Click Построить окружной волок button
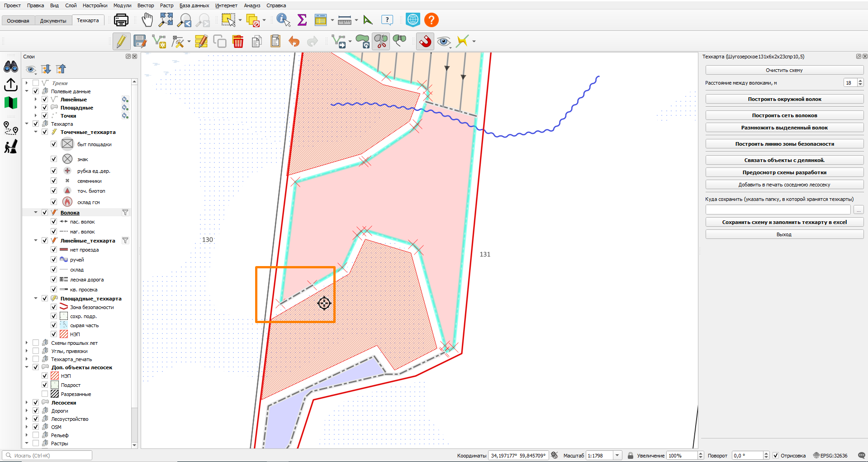Screen dimensions: 868x462 pyautogui.click(x=784, y=99)
